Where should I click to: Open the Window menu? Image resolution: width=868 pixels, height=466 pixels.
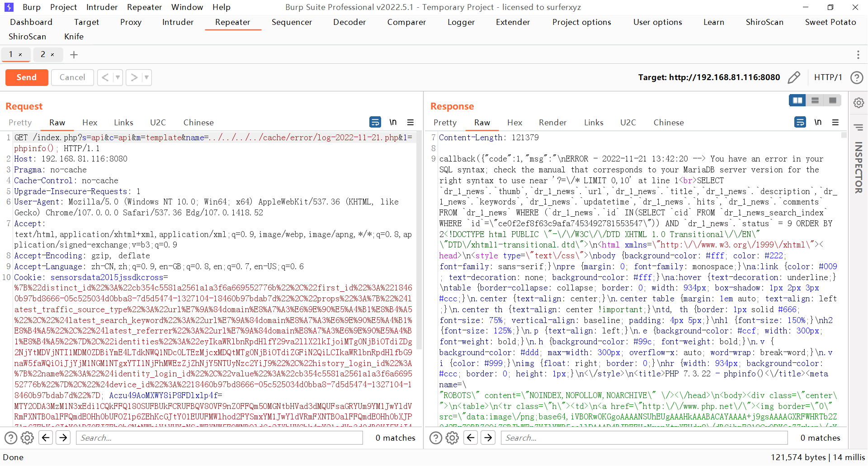pyautogui.click(x=187, y=7)
